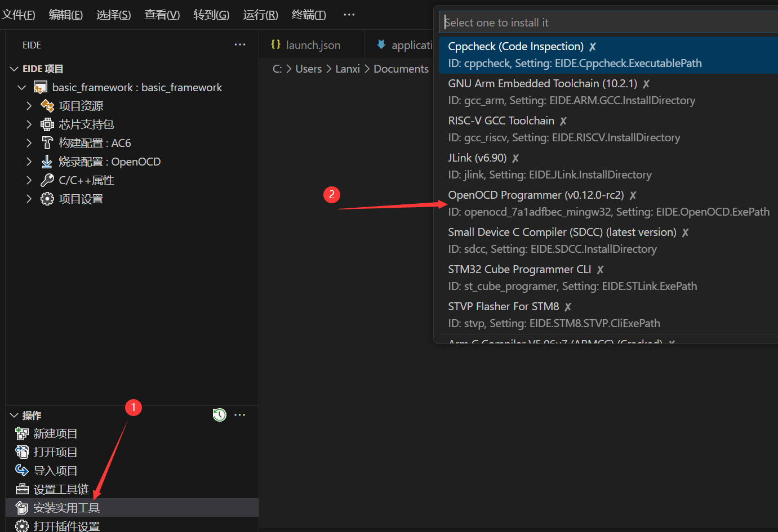Focus the 'Select one to install it' input

coord(608,23)
